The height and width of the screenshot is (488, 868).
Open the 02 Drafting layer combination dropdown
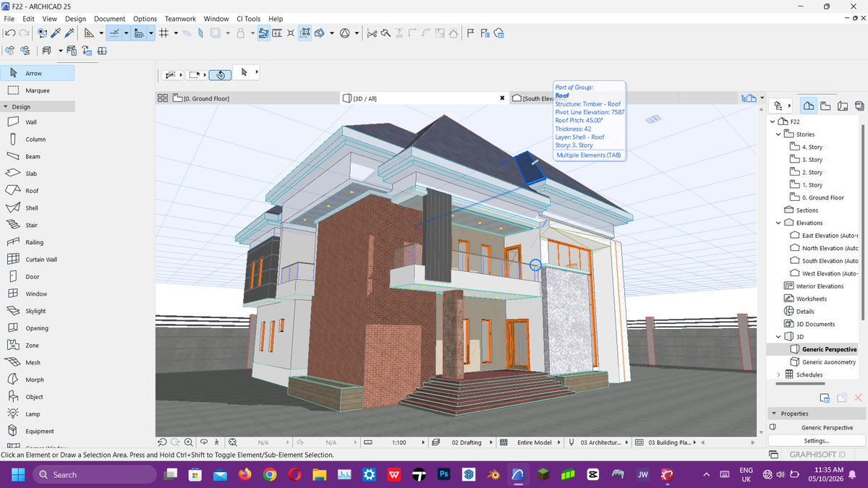[492, 442]
